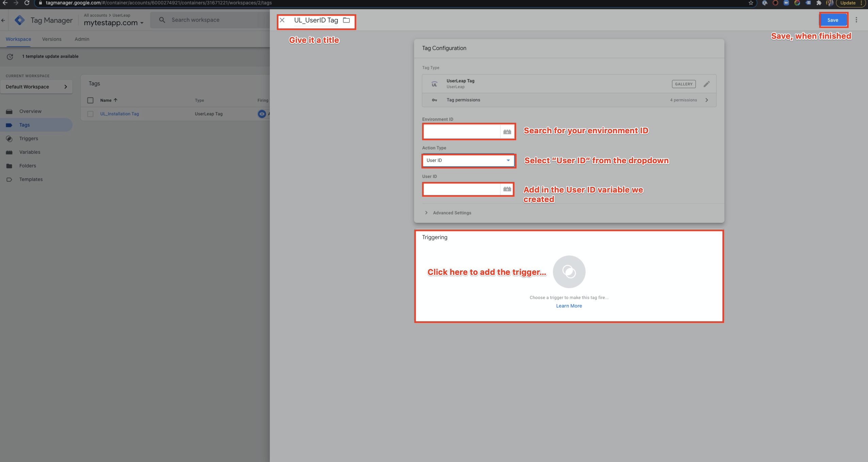The width and height of the screenshot is (868, 462).
Task: Open the Extensions puzzle menu
Action: point(819,3)
